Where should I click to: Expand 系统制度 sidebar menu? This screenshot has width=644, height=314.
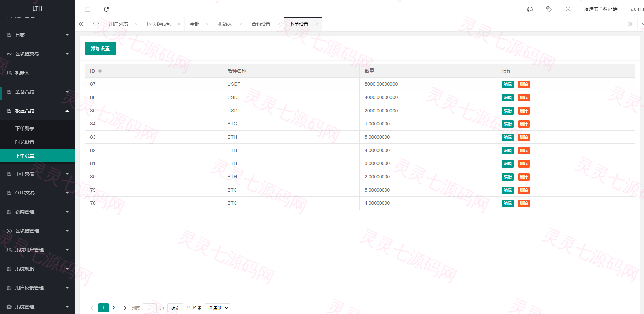(x=37, y=269)
